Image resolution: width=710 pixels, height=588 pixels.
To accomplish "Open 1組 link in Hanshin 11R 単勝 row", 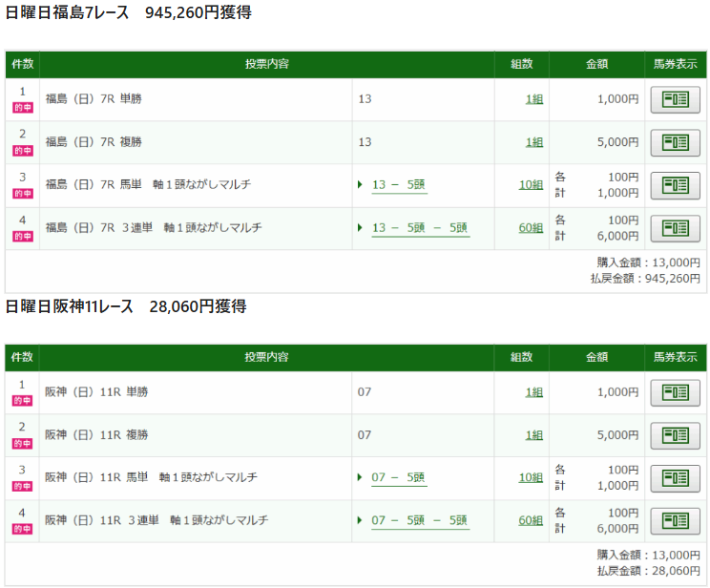I will tap(534, 392).
